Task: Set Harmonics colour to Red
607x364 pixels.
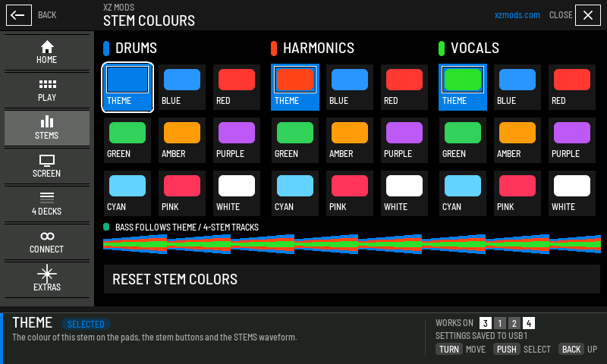Action: pos(404,87)
